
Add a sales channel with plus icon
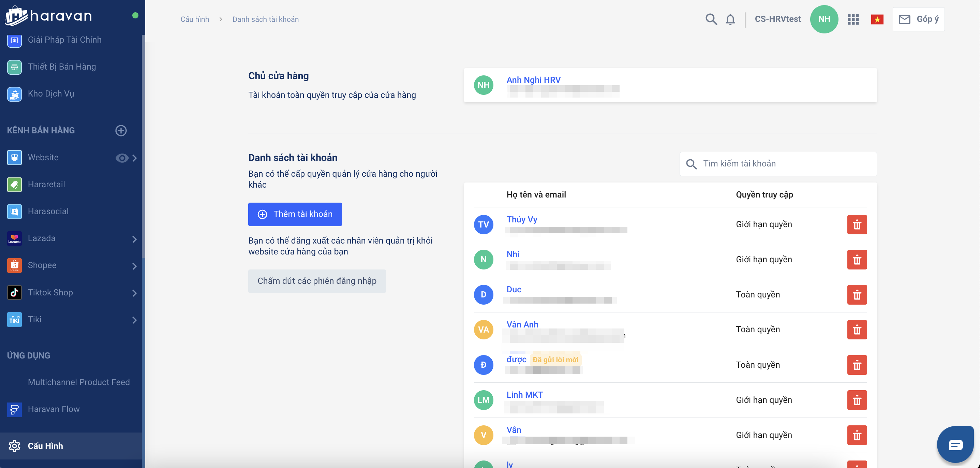pyautogui.click(x=121, y=131)
